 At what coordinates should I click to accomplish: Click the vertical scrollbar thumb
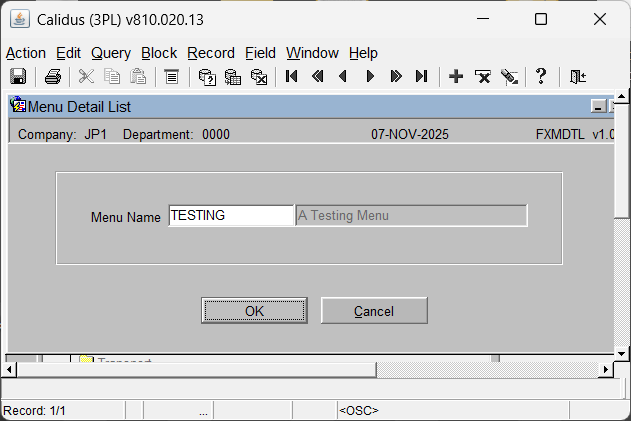click(x=622, y=160)
